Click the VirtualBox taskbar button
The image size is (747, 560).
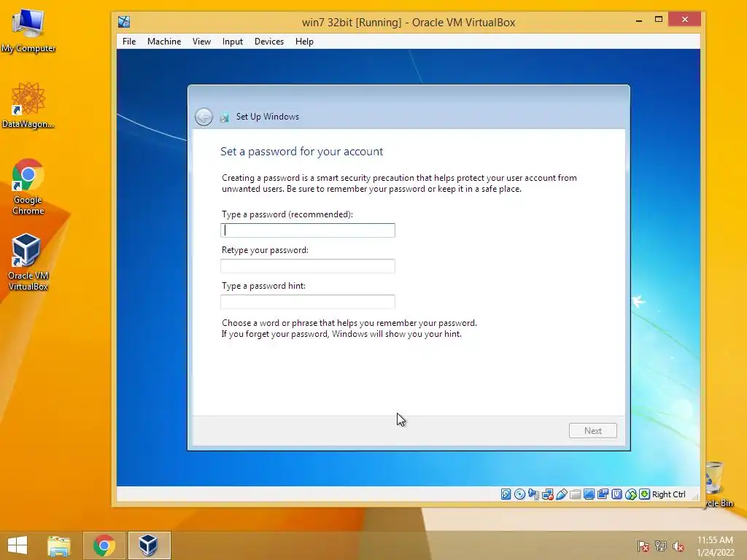click(x=149, y=545)
